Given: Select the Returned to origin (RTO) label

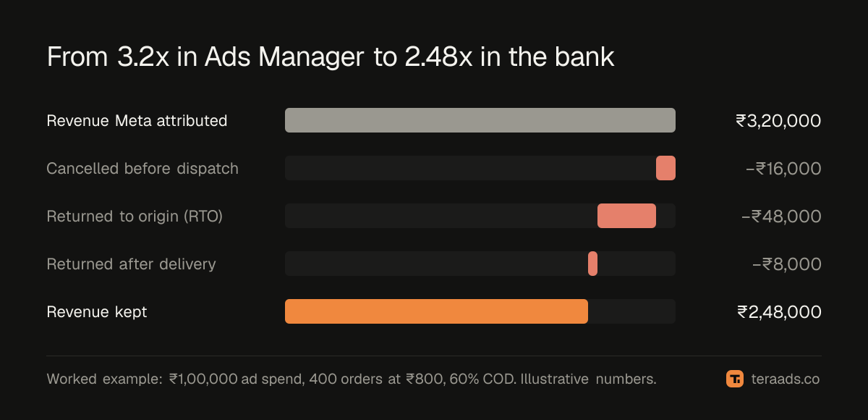Looking at the screenshot, I should click(135, 217).
